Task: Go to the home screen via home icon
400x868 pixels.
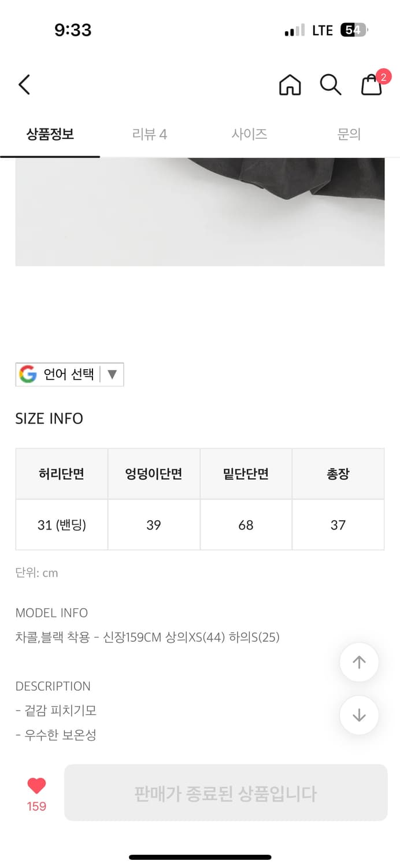Action: pos(290,84)
